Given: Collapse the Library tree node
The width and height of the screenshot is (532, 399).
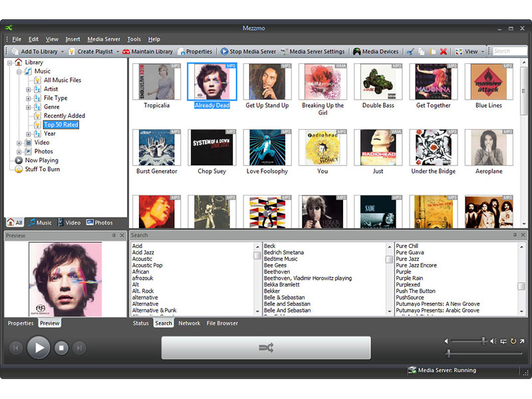Looking at the screenshot, I should pyautogui.click(x=10, y=63).
